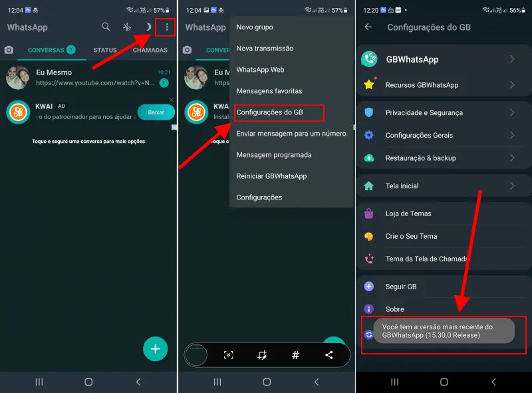Tap the back navigation button in middle screen
The height and width of the screenshot is (393, 532).
pyautogui.click(x=317, y=382)
